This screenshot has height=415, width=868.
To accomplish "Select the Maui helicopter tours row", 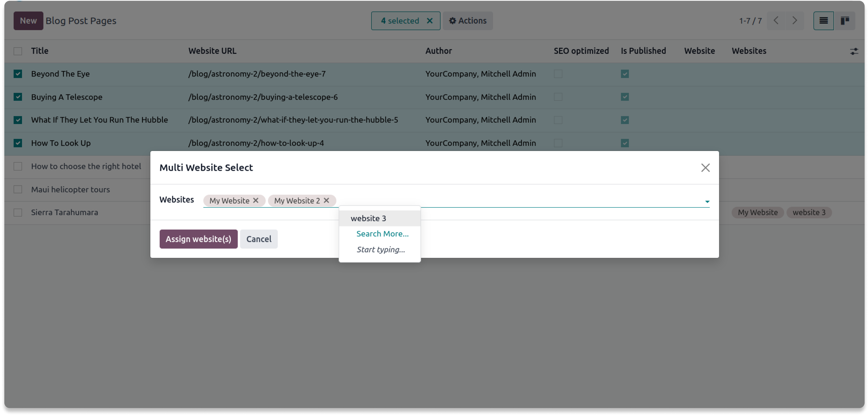I will click(18, 190).
